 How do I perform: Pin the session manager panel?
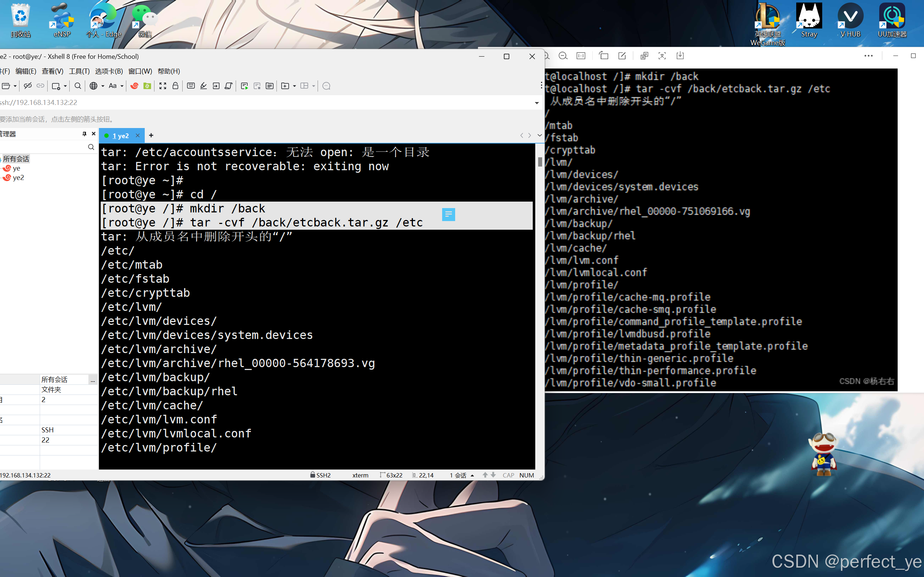tap(84, 134)
